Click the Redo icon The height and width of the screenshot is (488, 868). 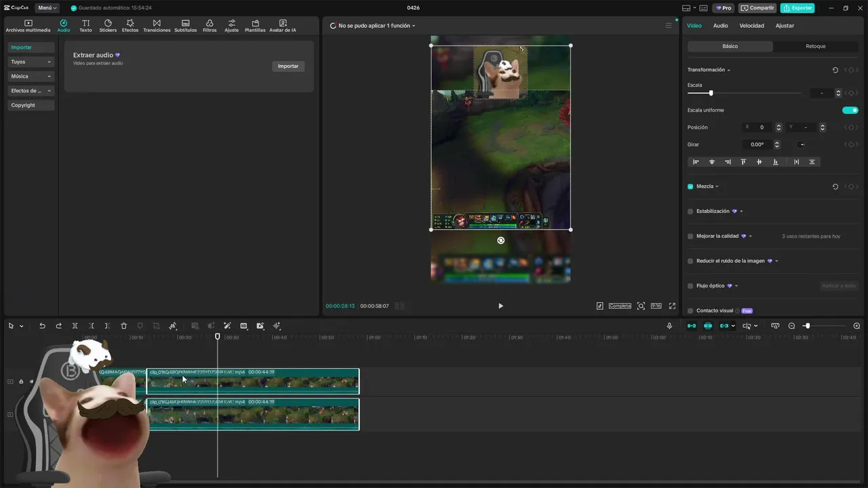[x=58, y=326]
